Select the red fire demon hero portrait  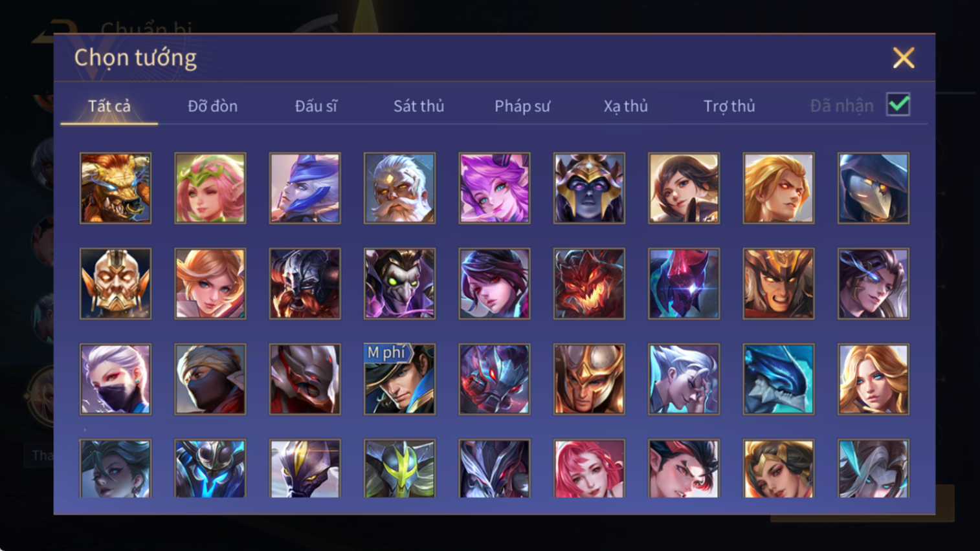tap(589, 284)
